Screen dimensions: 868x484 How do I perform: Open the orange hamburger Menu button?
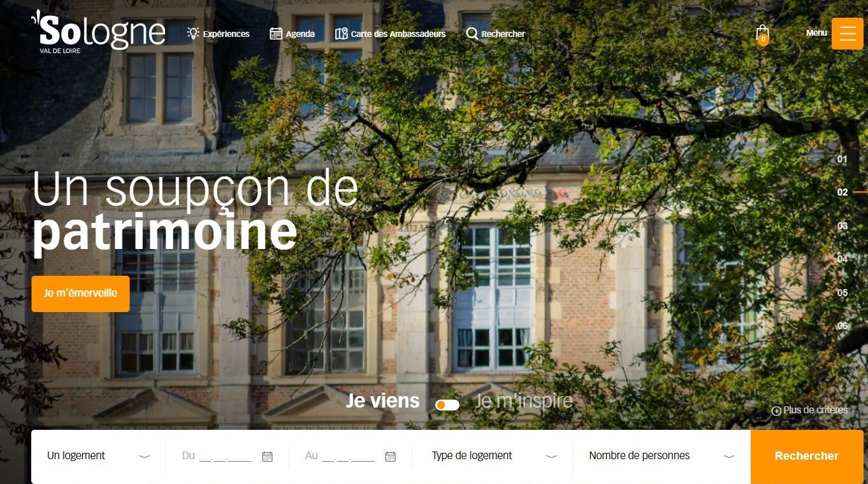point(847,33)
